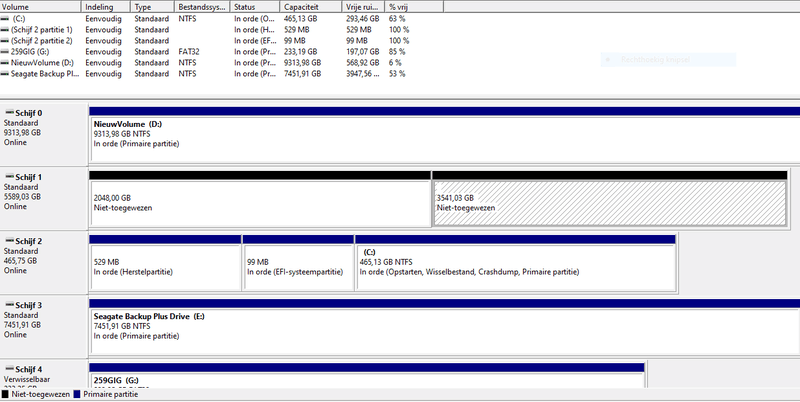The width and height of the screenshot is (800, 402).
Task: Select the 259GIG (G:) volume icon
Action: click(5, 52)
